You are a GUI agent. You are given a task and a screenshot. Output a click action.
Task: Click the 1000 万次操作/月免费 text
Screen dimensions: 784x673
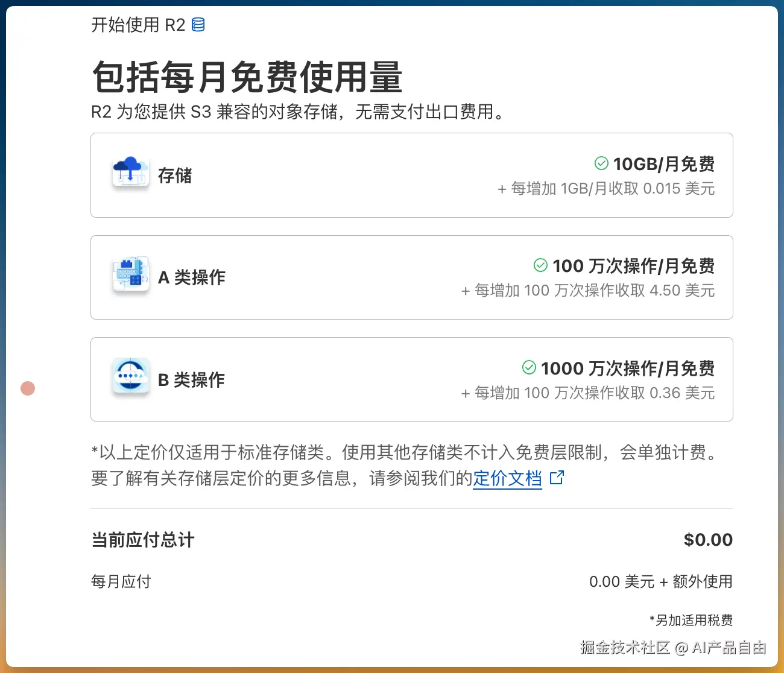628,368
